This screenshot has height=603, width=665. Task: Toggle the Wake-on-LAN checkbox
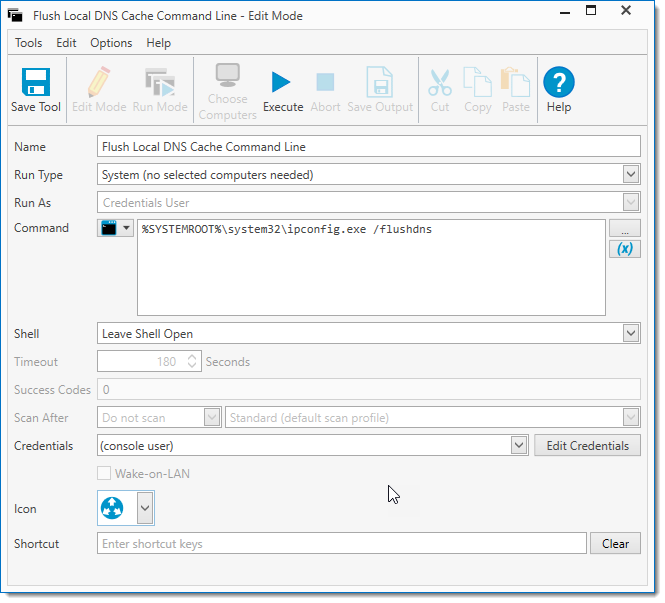(x=104, y=474)
